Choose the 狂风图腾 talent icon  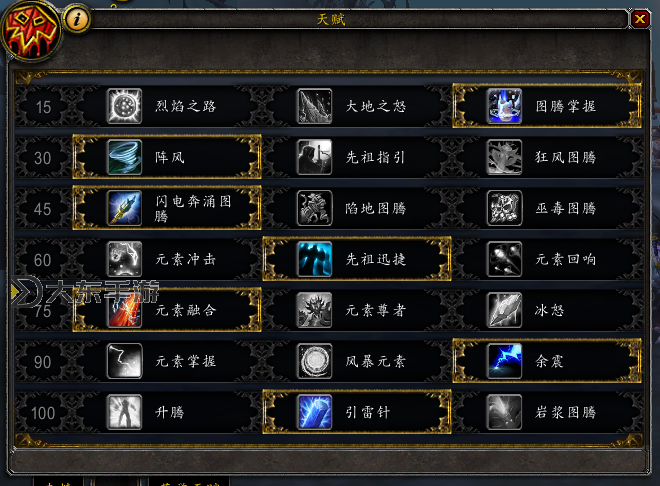(504, 157)
